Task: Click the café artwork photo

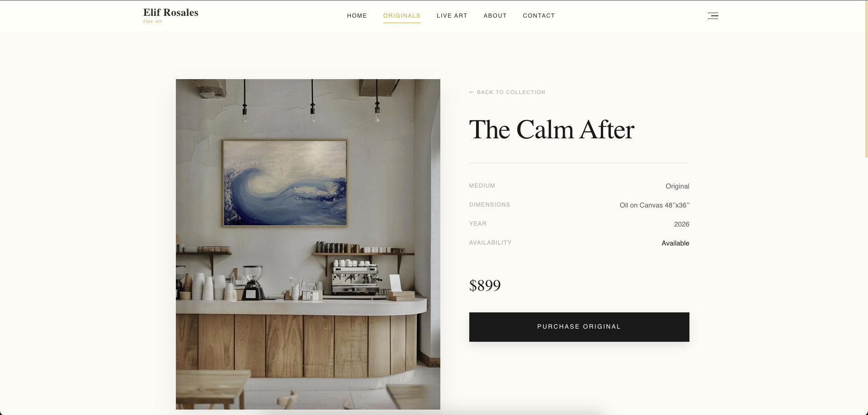Action: [308, 244]
